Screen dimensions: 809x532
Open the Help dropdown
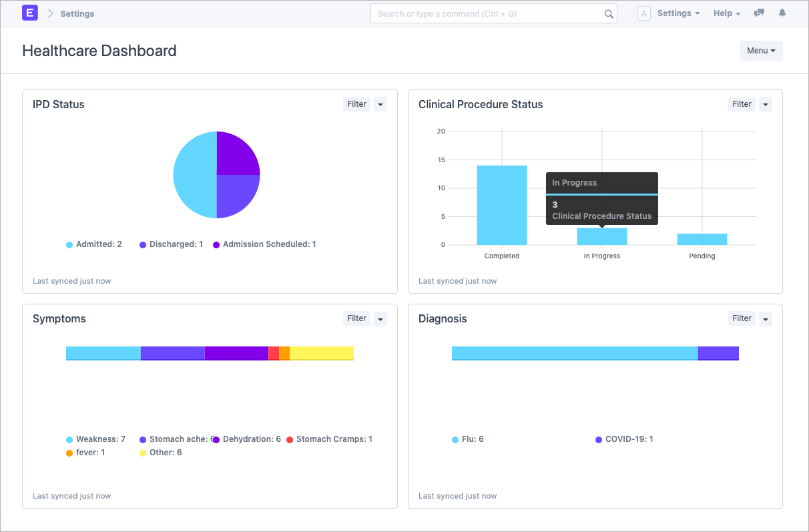pos(726,13)
